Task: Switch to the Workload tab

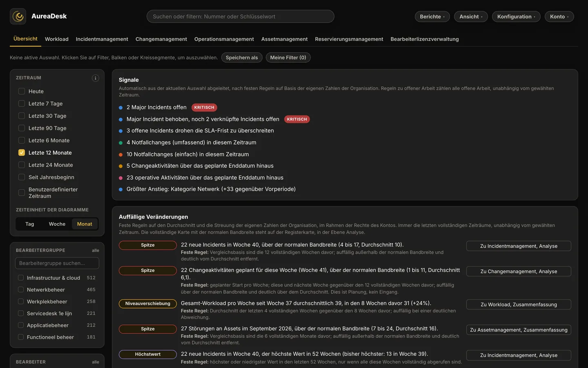Action: 57,39
